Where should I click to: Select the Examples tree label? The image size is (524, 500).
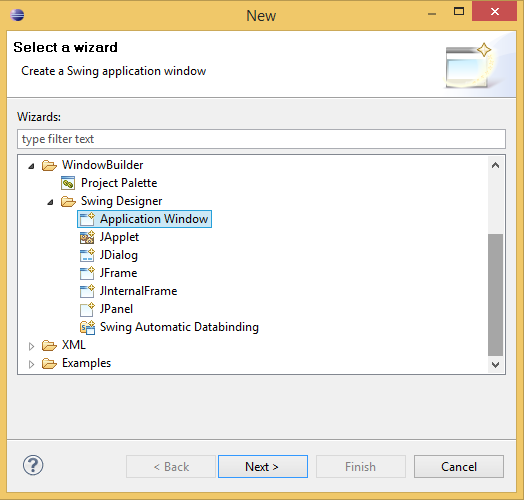coord(87,364)
